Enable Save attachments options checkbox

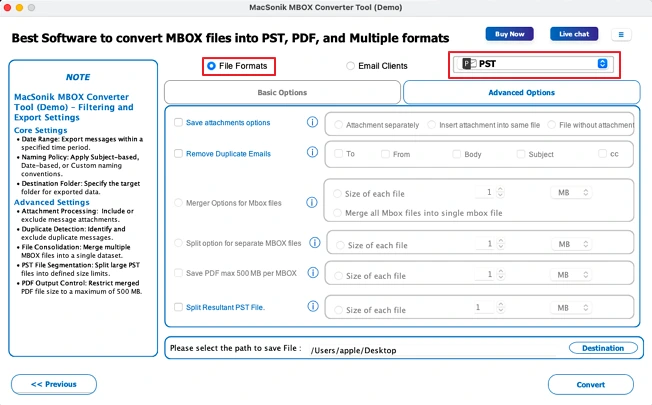[x=178, y=122]
